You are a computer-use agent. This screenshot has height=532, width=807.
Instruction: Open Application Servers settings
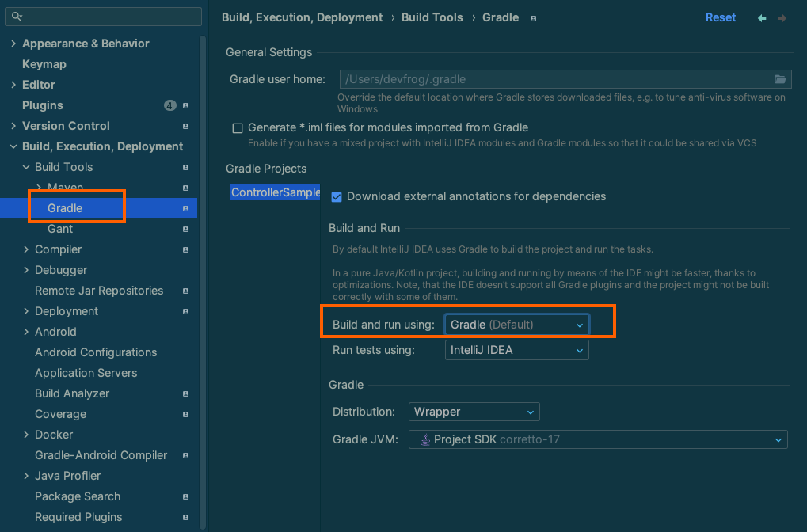[x=86, y=373]
